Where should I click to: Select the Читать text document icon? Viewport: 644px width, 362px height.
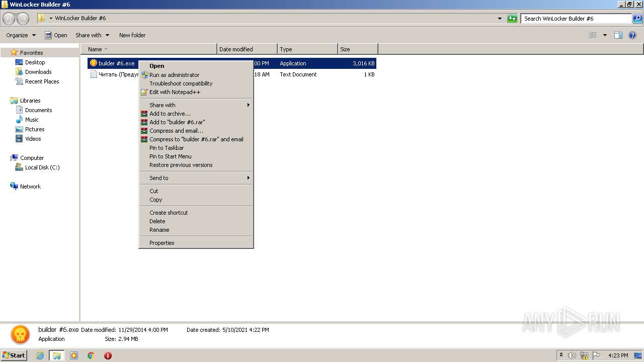(x=93, y=74)
